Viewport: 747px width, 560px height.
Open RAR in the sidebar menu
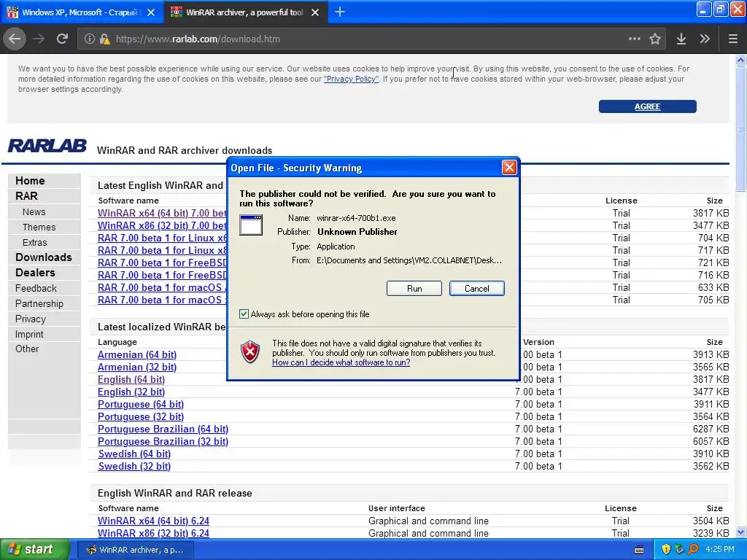(x=26, y=196)
